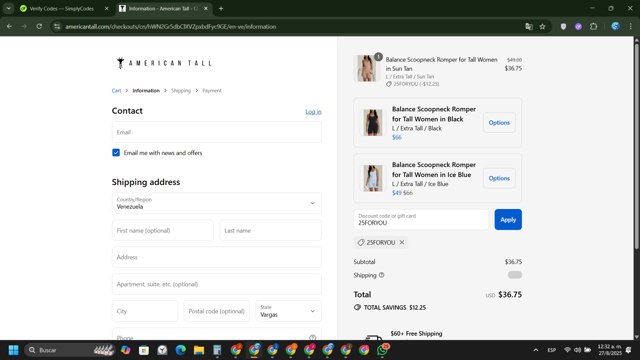Open the Wi-Fi network settings icon
640x360 pixels.
567,350
